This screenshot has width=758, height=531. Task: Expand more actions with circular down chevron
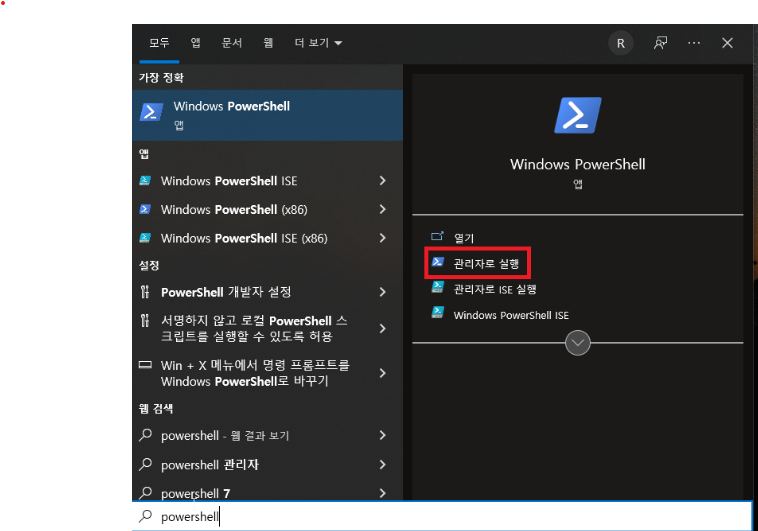[x=578, y=343]
